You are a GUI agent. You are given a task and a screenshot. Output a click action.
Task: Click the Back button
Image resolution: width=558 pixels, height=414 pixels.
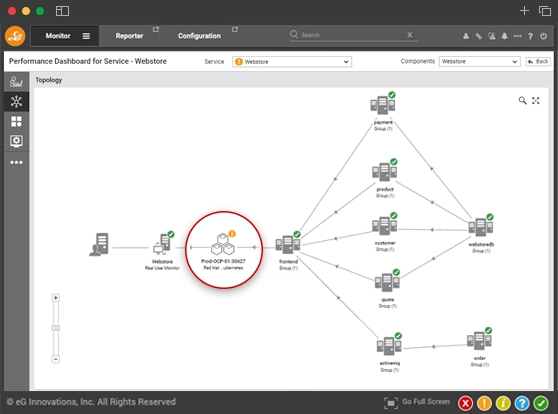[x=538, y=62]
